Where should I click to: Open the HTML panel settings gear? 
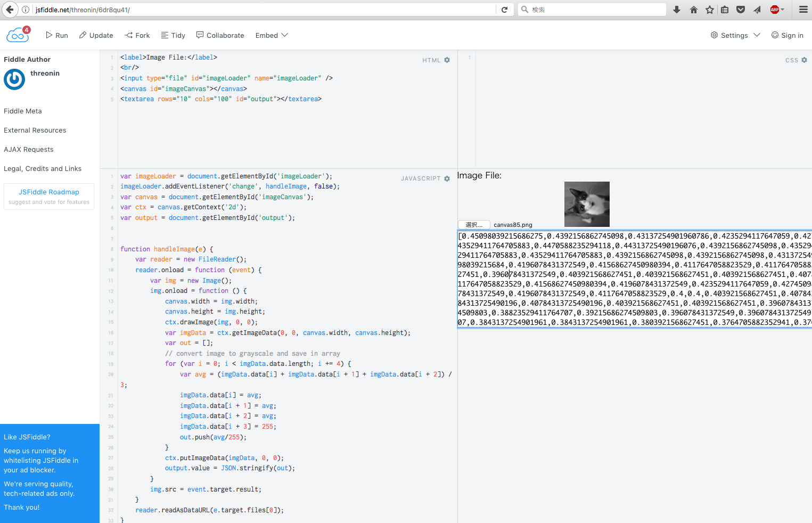[x=446, y=60]
